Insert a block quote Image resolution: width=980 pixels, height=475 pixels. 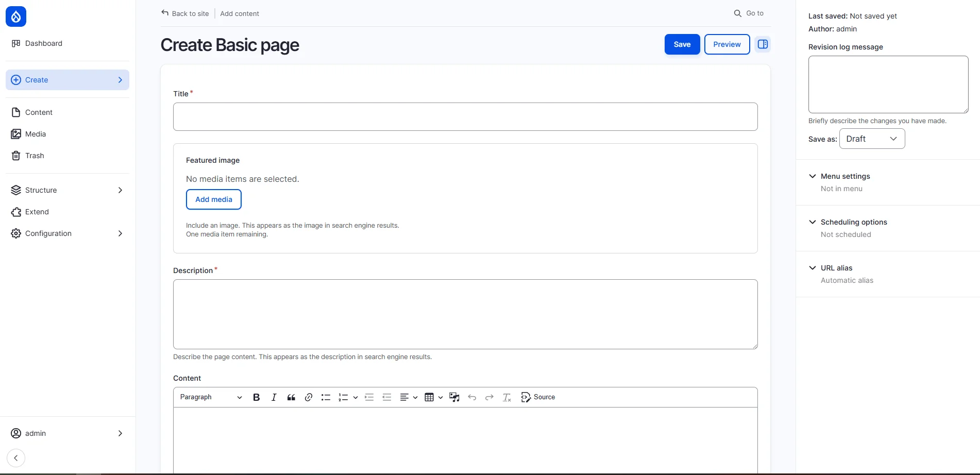(x=291, y=397)
